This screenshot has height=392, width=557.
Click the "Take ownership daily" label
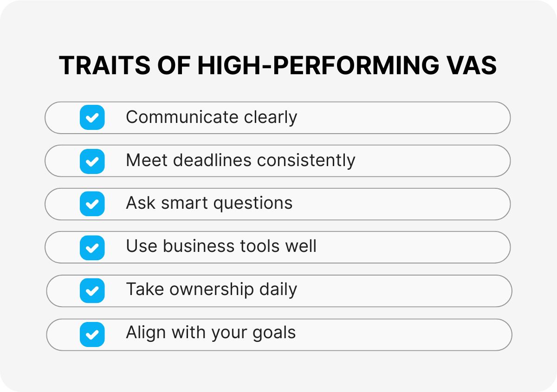point(211,289)
